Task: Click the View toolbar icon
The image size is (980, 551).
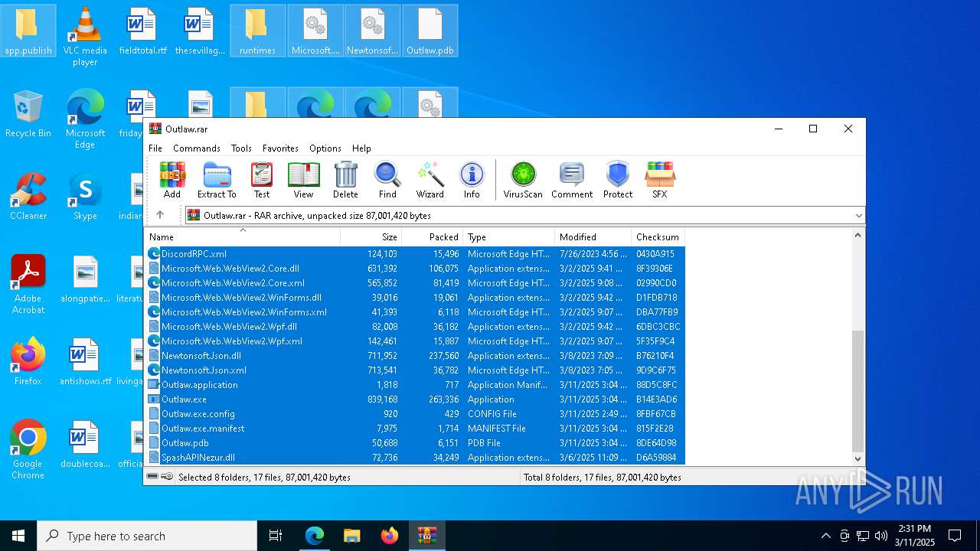Action: [x=303, y=180]
